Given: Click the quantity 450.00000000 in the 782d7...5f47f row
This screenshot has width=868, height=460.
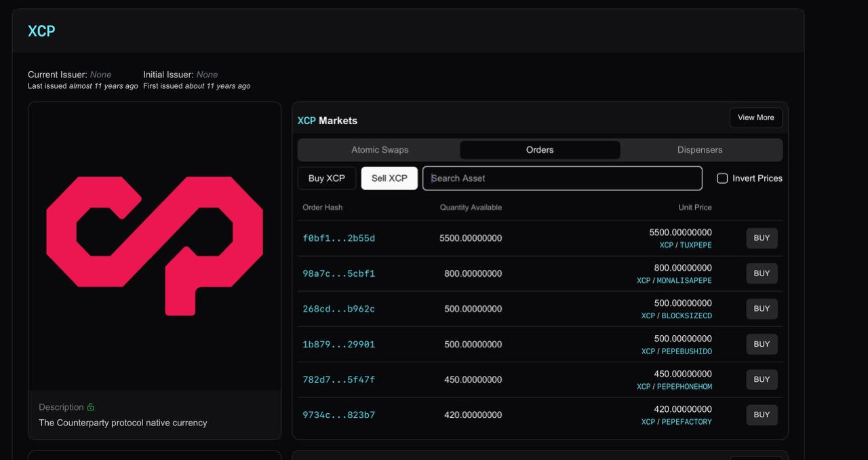Looking at the screenshot, I should point(473,379).
